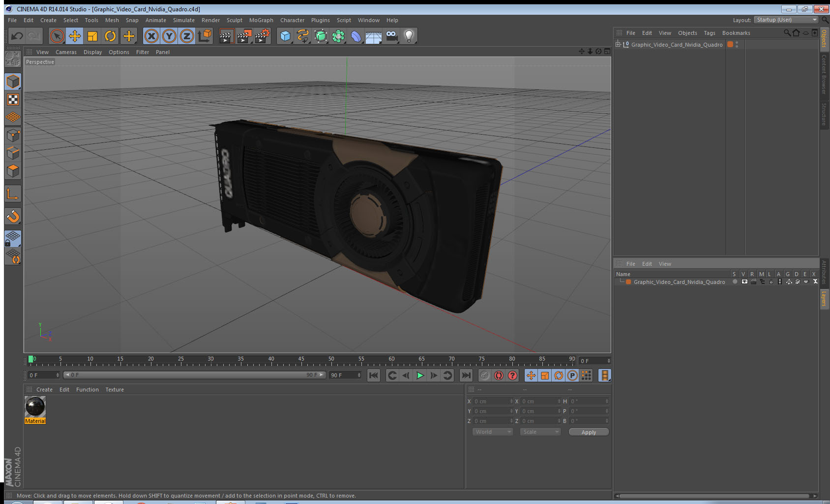Switch to the Structure side tab
Screen dimensions: 830x504
point(824,114)
